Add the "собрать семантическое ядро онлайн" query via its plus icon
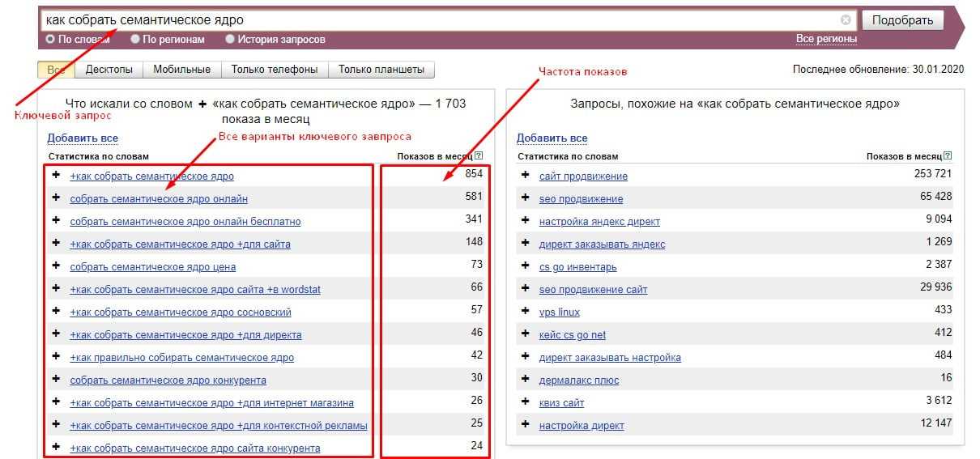This screenshot has height=459, width=980. pyautogui.click(x=56, y=198)
